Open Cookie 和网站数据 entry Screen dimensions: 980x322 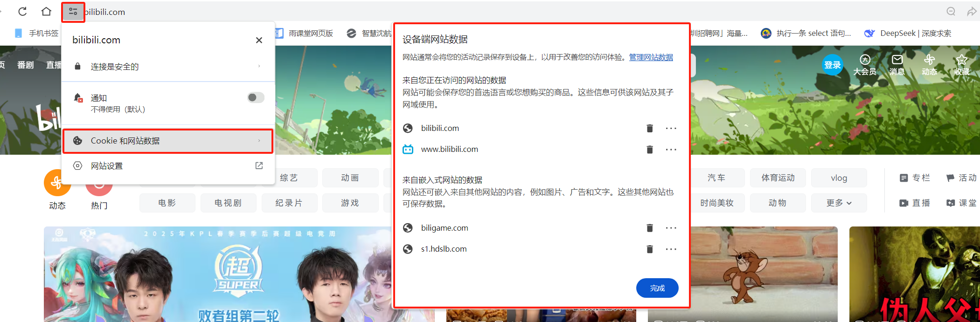168,141
